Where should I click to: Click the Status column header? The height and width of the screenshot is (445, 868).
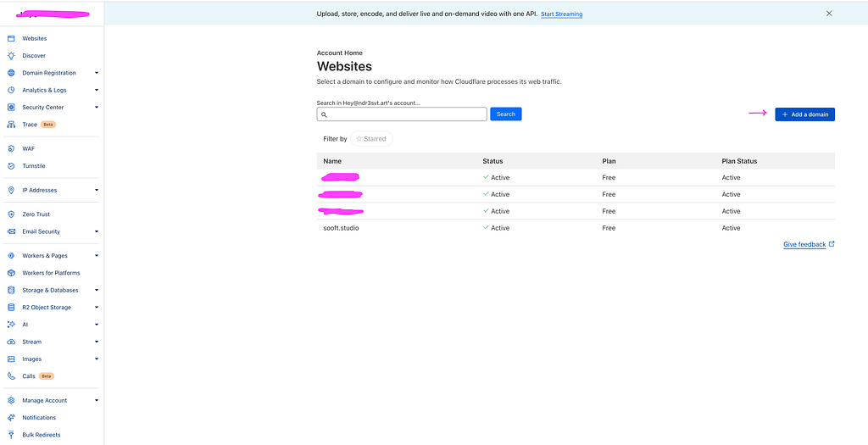[492, 161]
